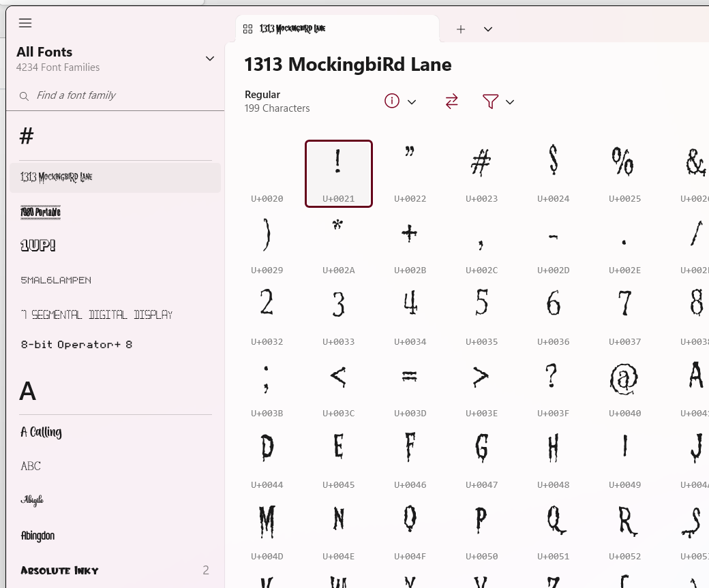709x588 pixels.
Task: Select the 1UP! font
Action: pyautogui.click(x=115, y=245)
